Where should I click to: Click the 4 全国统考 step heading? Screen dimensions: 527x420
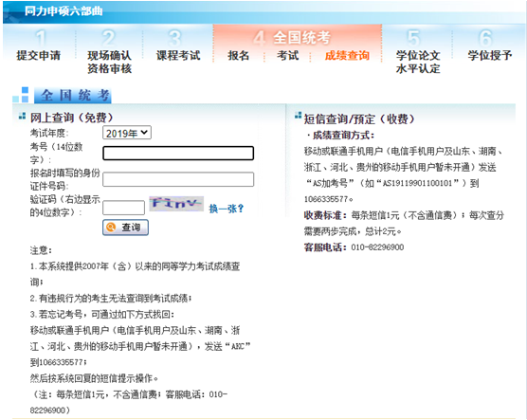pos(292,38)
